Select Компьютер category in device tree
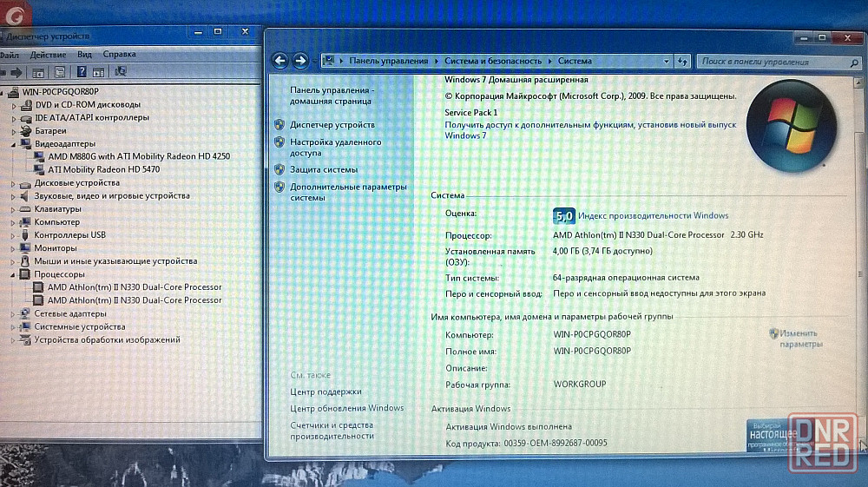The image size is (868, 487). [57, 222]
